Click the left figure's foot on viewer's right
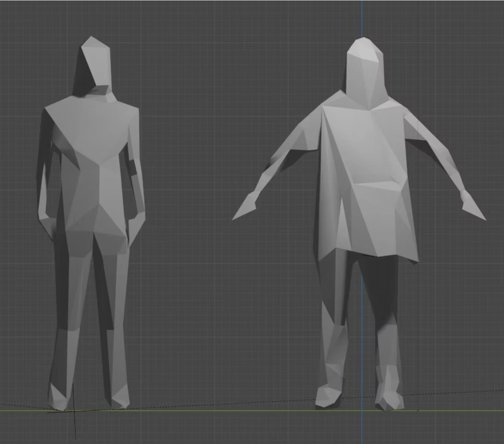 pyautogui.click(x=118, y=397)
